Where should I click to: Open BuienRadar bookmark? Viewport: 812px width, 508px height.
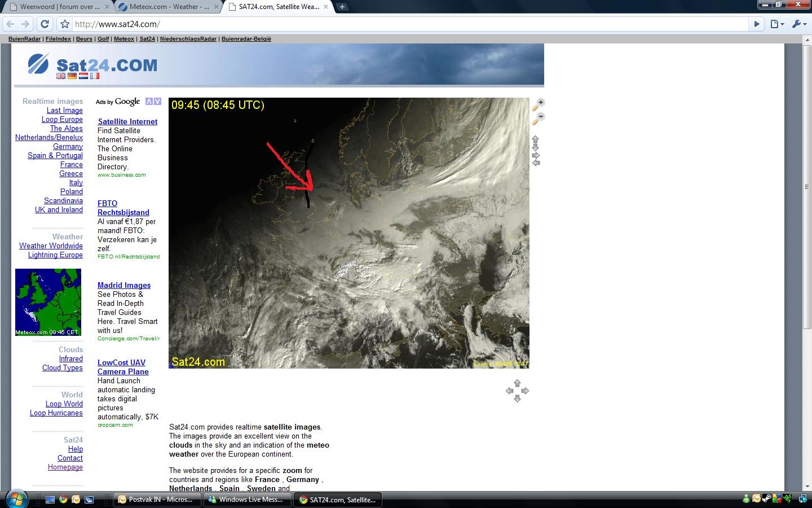point(24,39)
